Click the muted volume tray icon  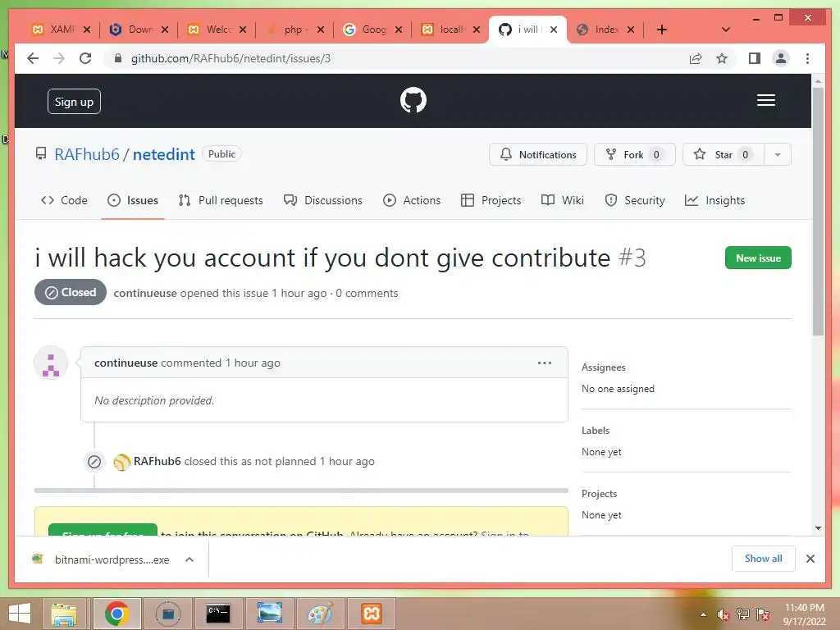point(724,614)
